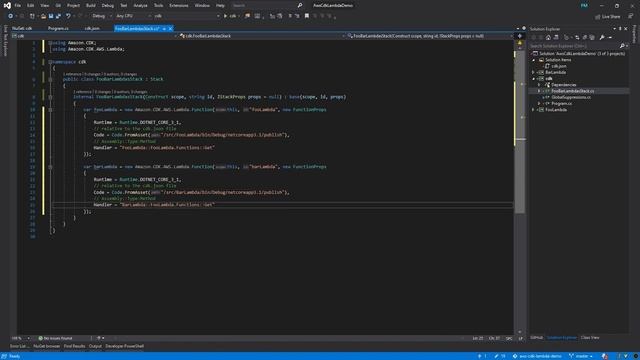Click the Undo icon in the toolbar
Screen dimensions: 640x360
pyautogui.click(x=68, y=16)
